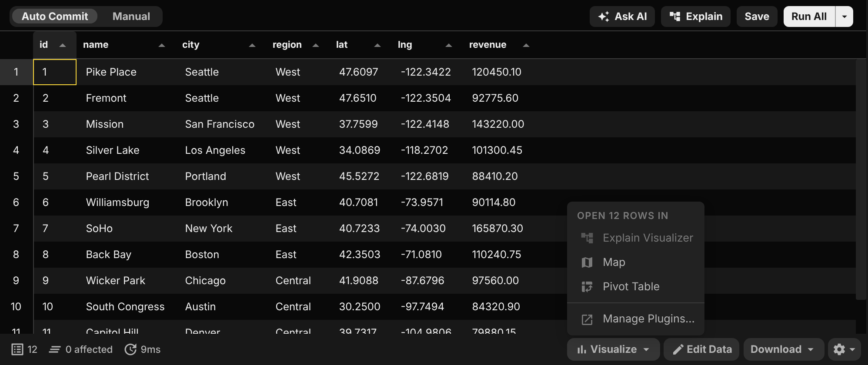The height and width of the screenshot is (365, 868).
Task: Click the Explain button
Action: (x=696, y=17)
